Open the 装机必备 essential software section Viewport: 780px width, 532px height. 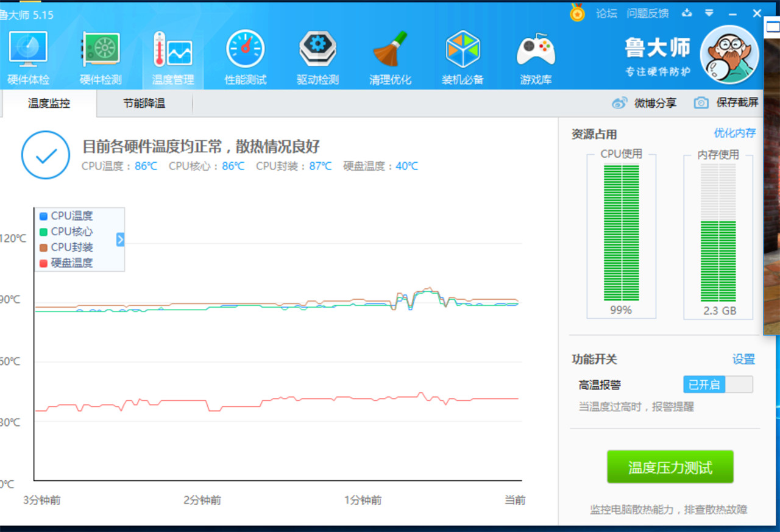point(463,59)
